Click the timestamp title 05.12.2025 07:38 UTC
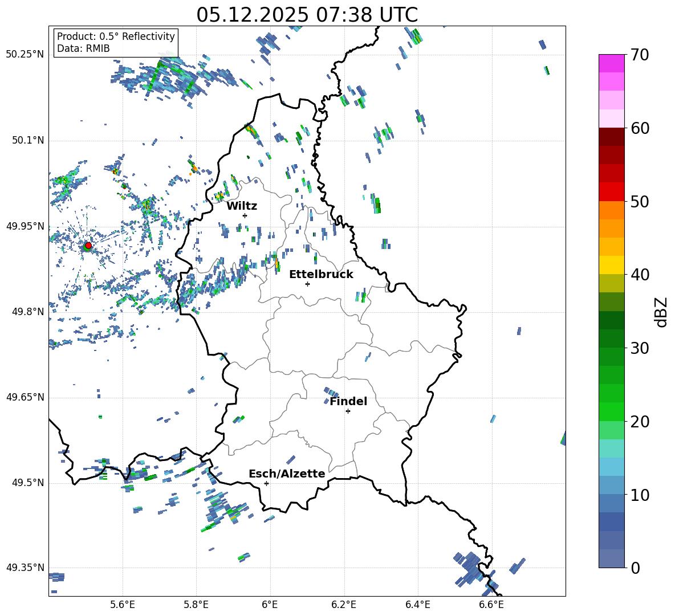The image size is (675, 616). [x=307, y=15]
